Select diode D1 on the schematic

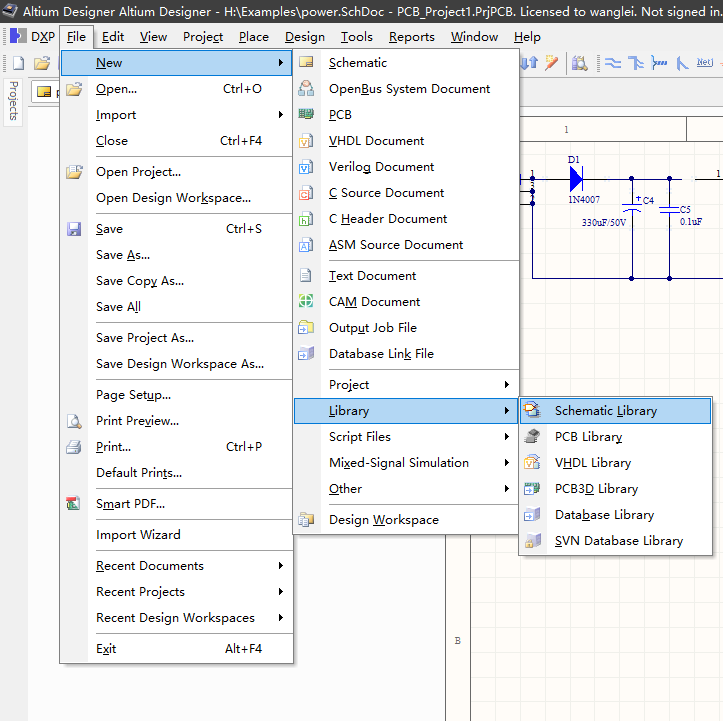576,180
